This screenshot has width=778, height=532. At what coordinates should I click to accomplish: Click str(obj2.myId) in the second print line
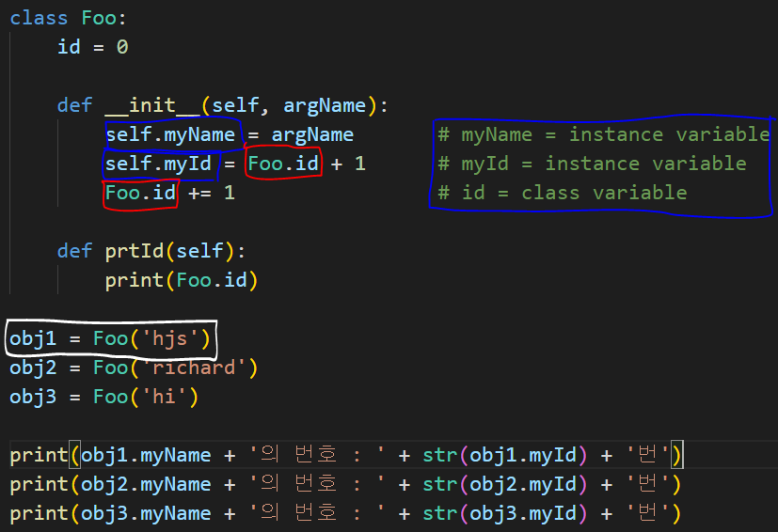[x=505, y=484]
